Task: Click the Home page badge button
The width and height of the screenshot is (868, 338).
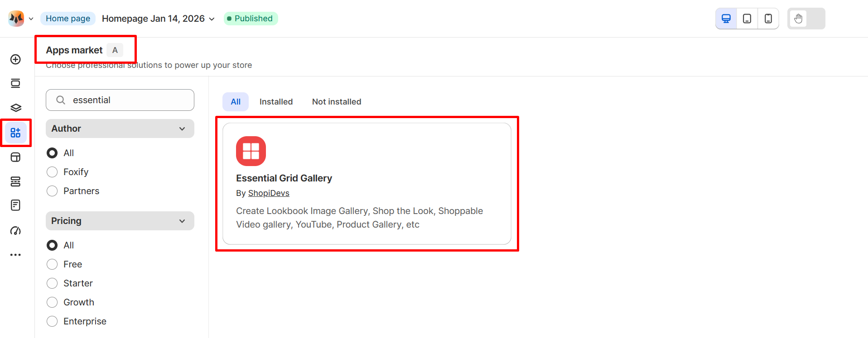Action: 68,19
